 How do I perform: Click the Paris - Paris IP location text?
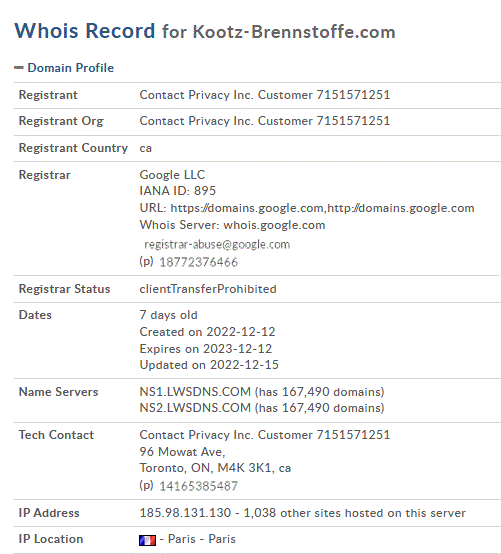[201, 539]
